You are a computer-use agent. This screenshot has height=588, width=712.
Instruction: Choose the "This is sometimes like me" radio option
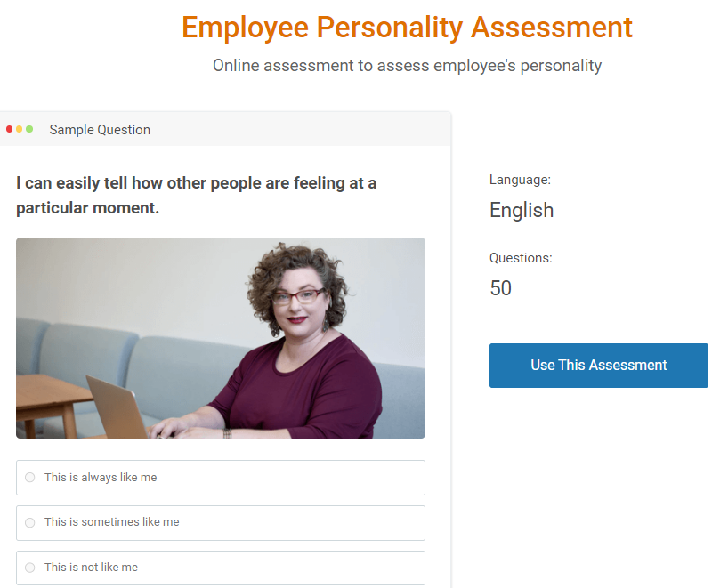click(x=30, y=522)
